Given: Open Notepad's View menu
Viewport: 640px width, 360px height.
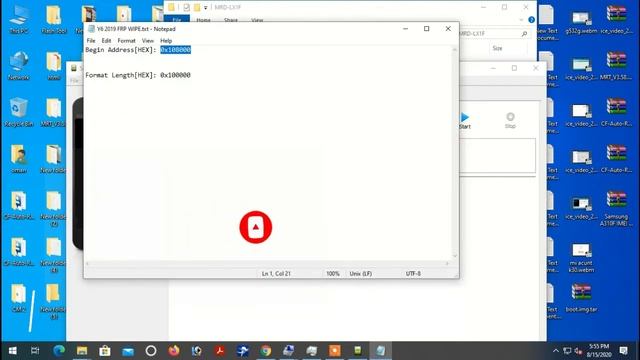Looking at the screenshot, I should point(147,41).
